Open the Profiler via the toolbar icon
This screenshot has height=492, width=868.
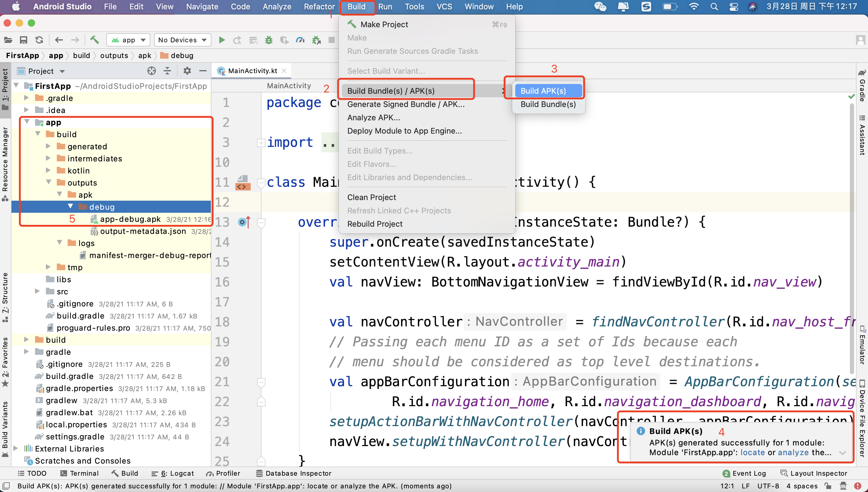300,40
